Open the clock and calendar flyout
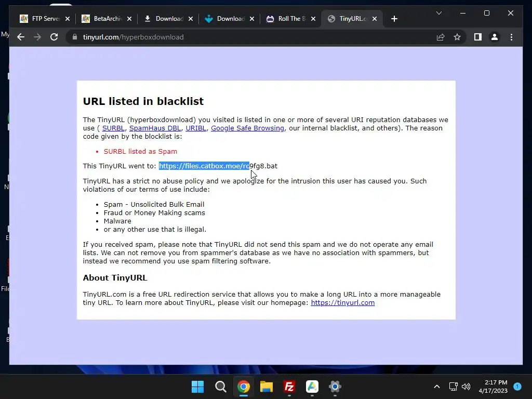The height and width of the screenshot is (399, 532). tap(493, 387)
